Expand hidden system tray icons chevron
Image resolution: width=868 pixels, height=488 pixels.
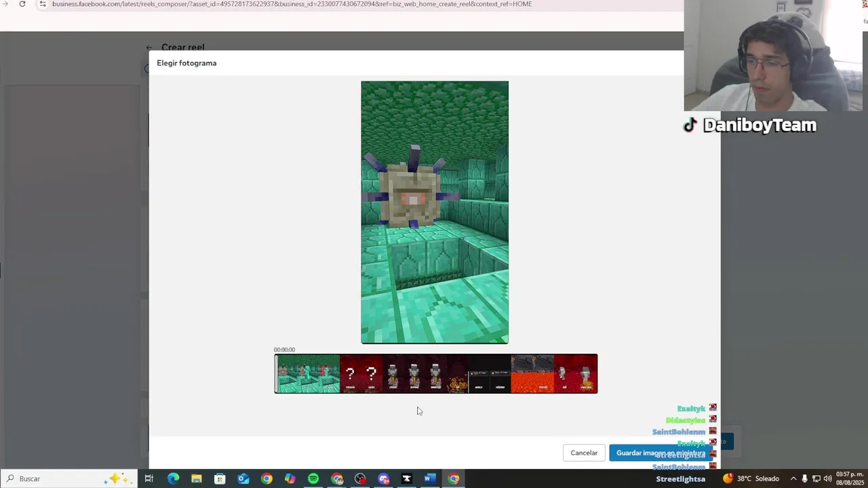point(793,479)
